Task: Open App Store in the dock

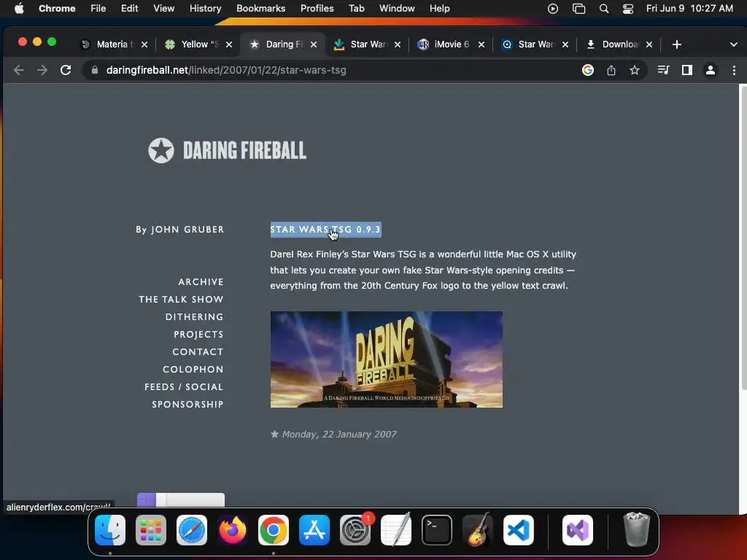Action: point(314,530)
